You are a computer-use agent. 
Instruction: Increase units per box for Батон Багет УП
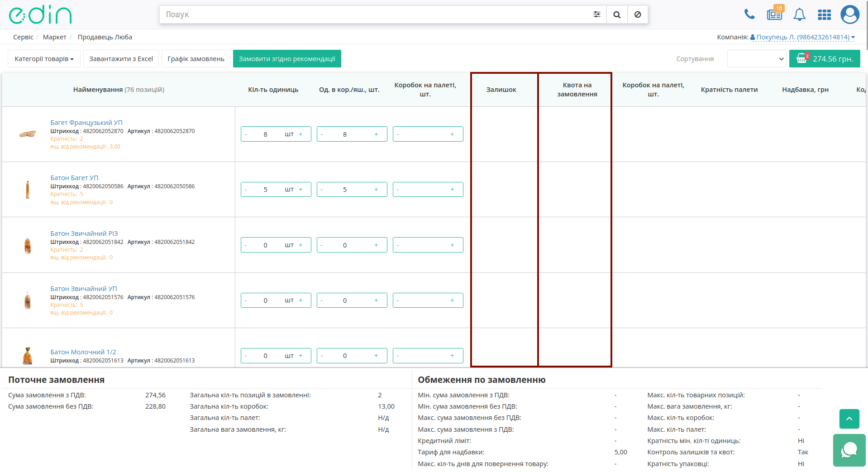click(x=376, y=190)
